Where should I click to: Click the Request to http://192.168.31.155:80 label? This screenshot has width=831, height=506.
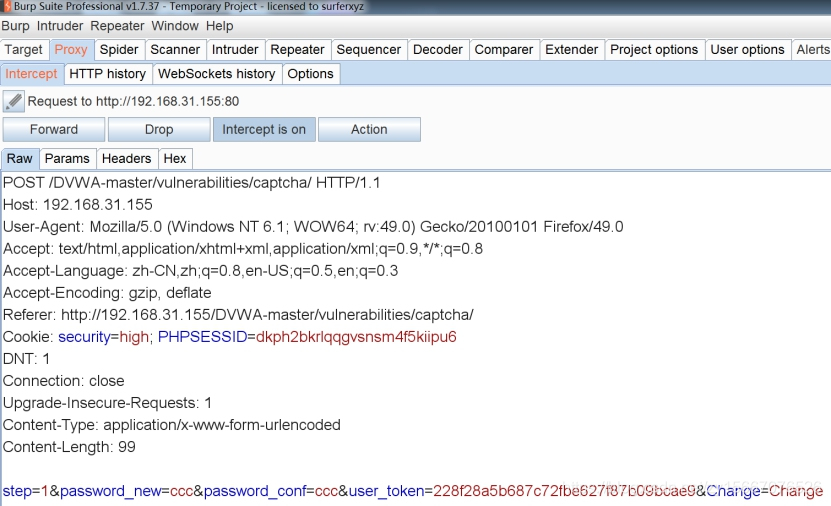click(133, 101)
